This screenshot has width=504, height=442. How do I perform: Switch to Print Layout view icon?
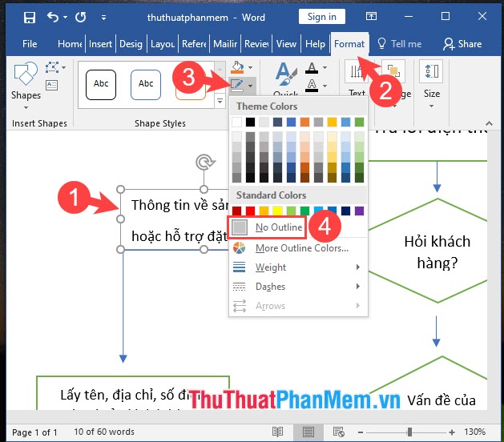tap(308, 432)
